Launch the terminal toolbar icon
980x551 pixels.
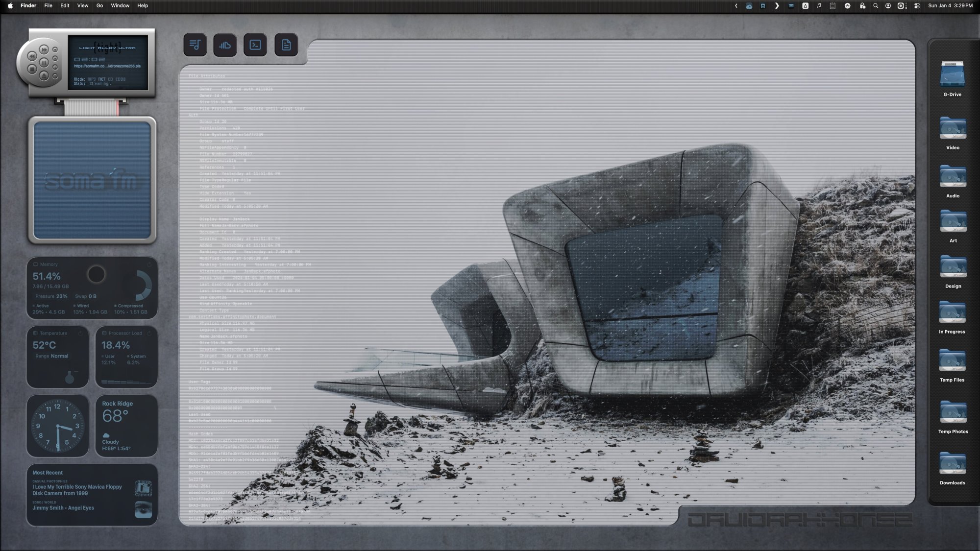click(255, 45)
